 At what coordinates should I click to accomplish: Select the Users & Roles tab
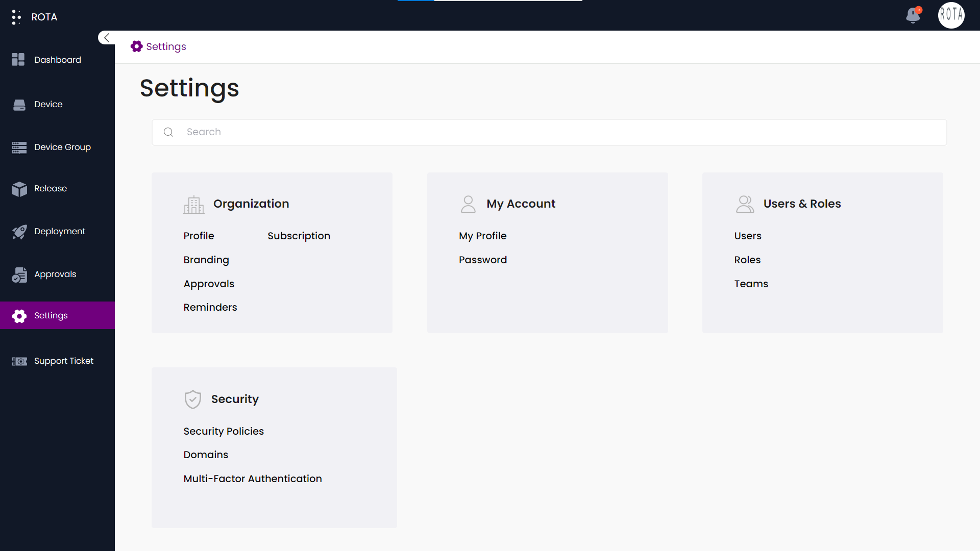pyautogui.click(x=802, y=203)
